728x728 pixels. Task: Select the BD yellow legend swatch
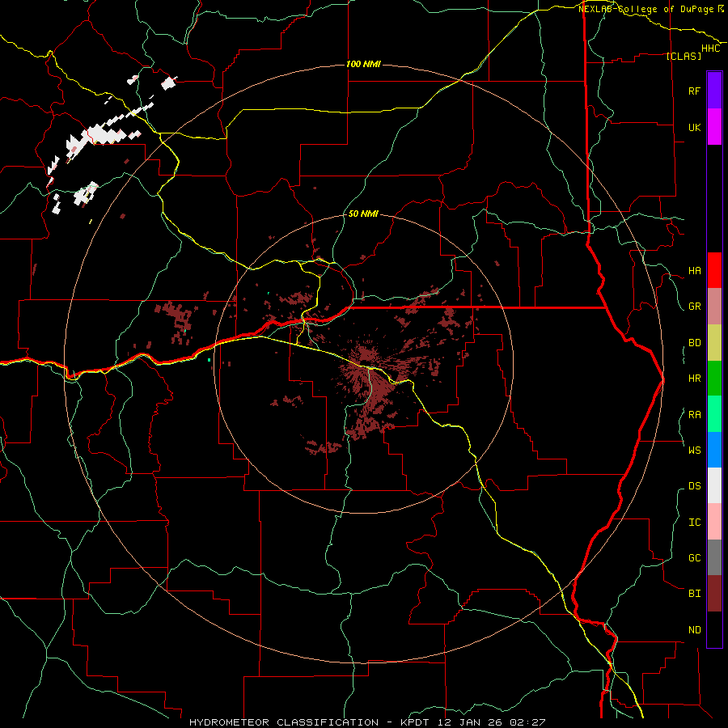pyautogui.click(x=714, y=342)
